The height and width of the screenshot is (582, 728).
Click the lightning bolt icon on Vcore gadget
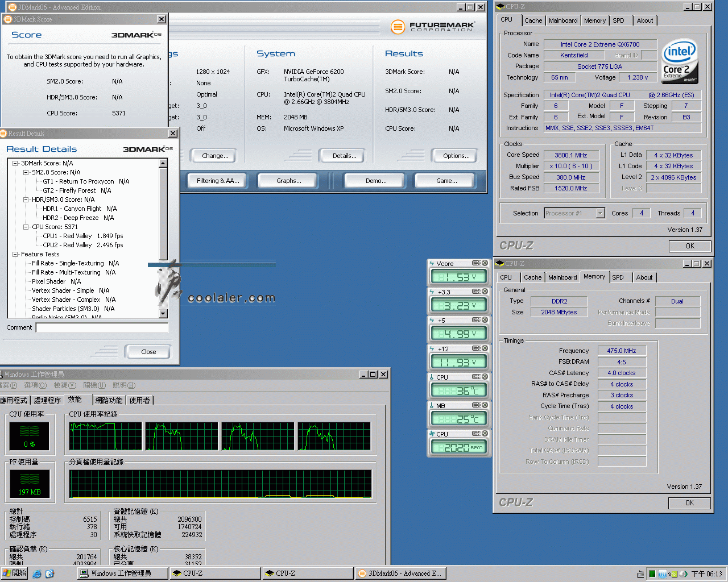(432, 263)
